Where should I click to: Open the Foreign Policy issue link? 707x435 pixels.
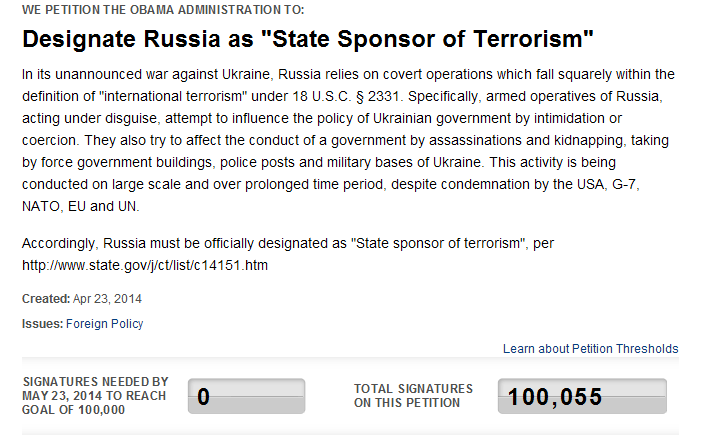coord(106,323)
